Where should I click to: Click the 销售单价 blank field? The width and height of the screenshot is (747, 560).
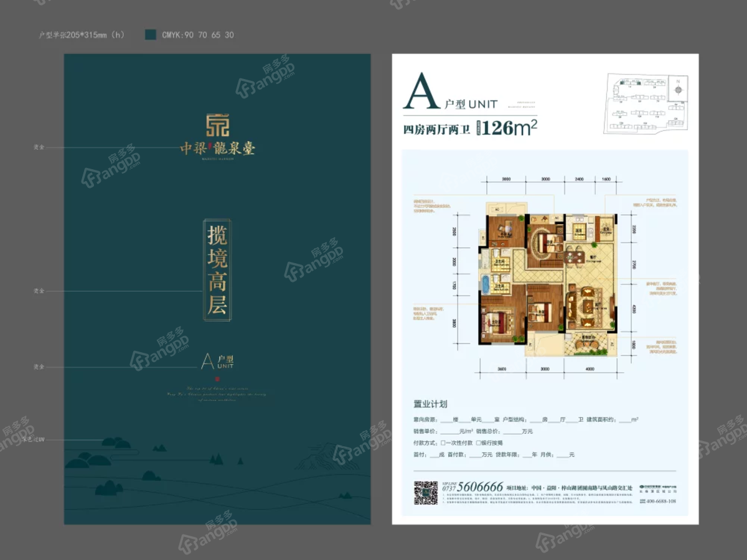click(x=450, y=432)
